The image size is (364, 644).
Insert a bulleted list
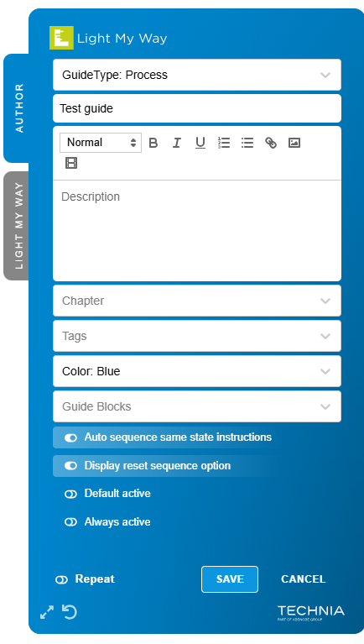point(247,143)
